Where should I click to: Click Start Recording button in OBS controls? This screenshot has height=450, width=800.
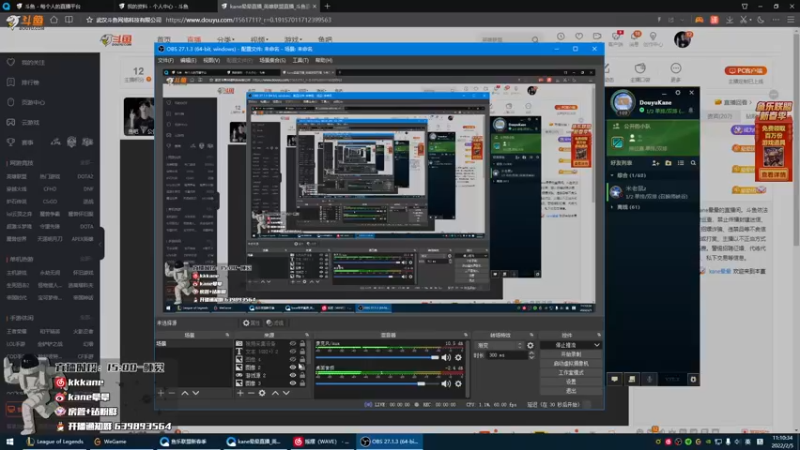point(570,355)
